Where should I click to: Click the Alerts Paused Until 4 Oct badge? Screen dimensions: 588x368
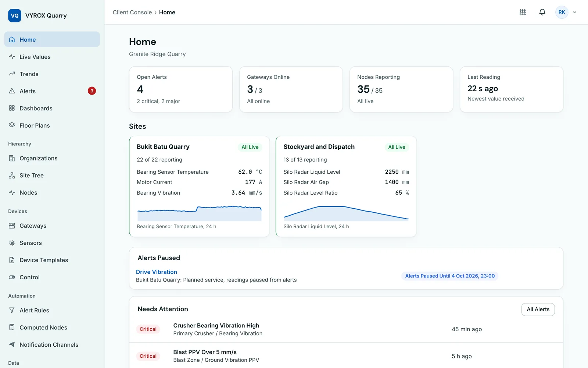(x=450, y=276)
